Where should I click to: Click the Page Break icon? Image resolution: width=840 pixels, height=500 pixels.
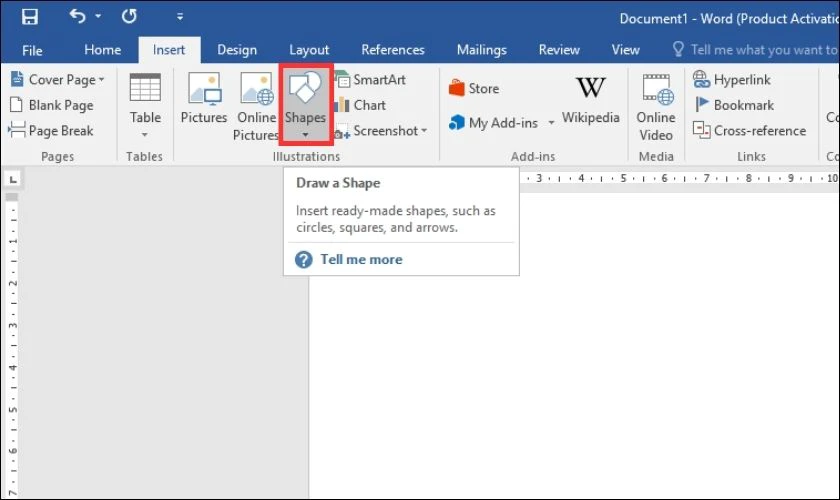point(17,130)
